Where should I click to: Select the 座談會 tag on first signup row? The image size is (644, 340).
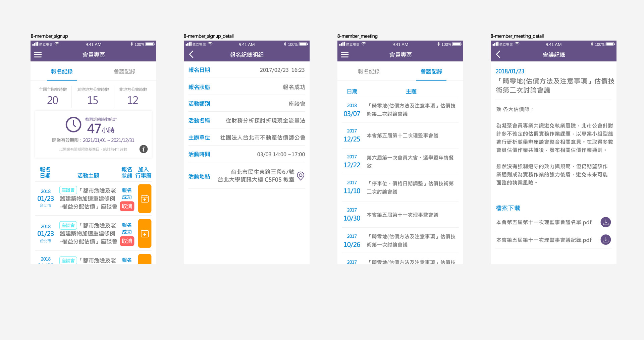point(68,190)
